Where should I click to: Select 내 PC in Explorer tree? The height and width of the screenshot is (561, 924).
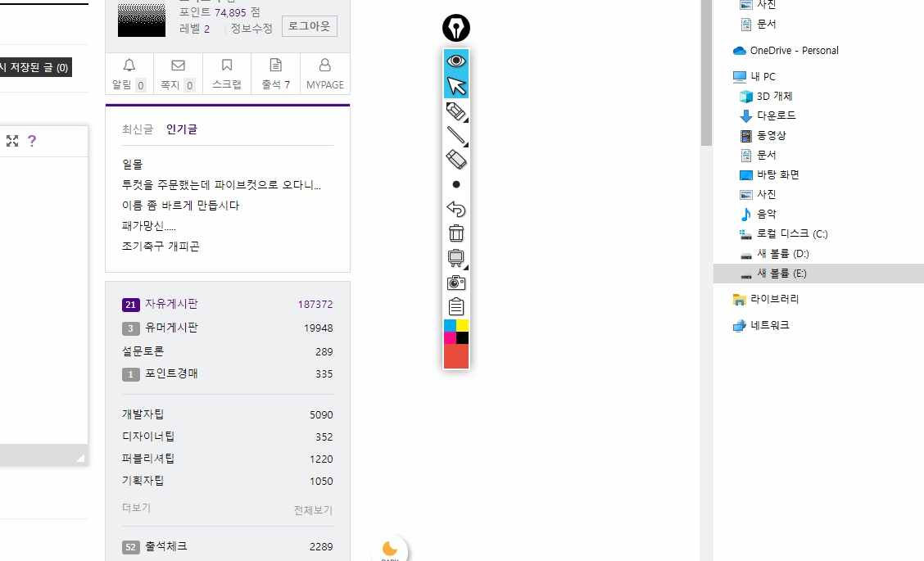coord(763,77)
